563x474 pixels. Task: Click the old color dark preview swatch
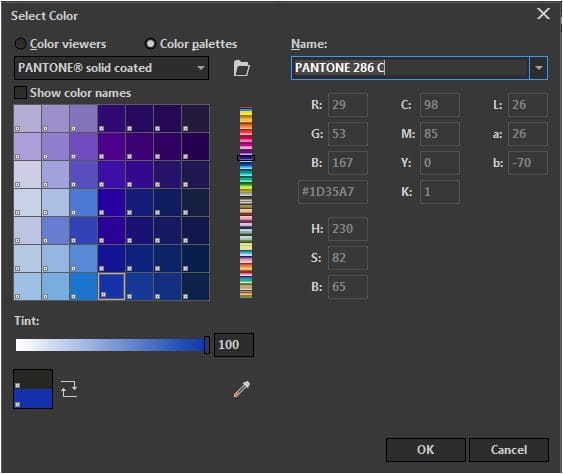point(33,380)
